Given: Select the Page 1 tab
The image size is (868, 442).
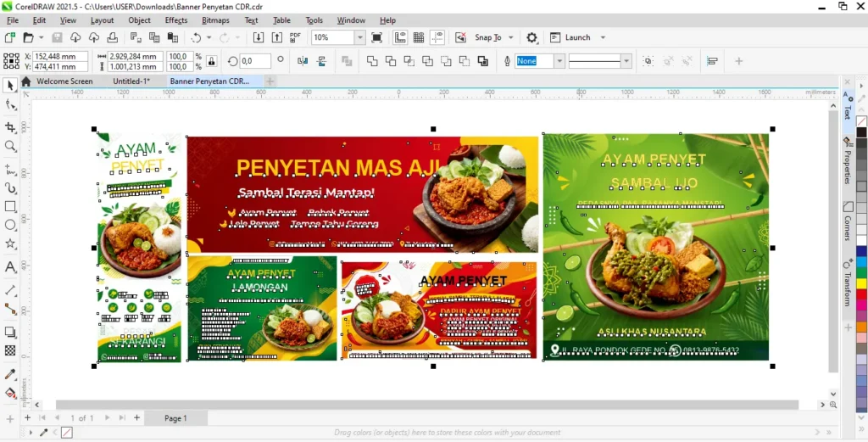Looking at the screenshot, I should [x=175, y=418].
